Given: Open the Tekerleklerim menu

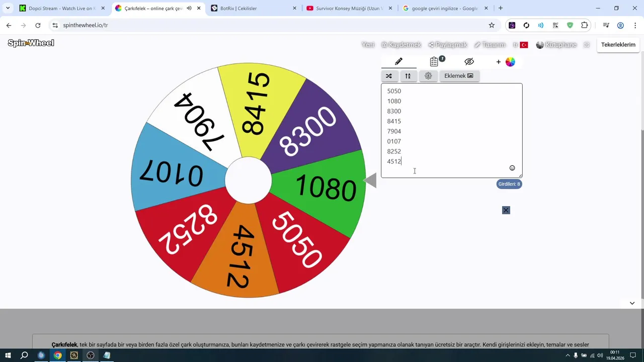Looking at the screenshot, I should coord(618,45).
